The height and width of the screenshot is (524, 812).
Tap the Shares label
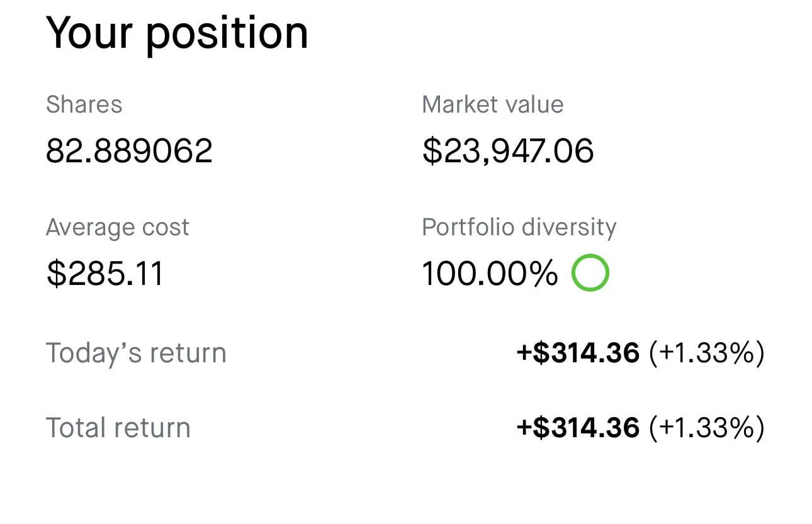point(84,104)
